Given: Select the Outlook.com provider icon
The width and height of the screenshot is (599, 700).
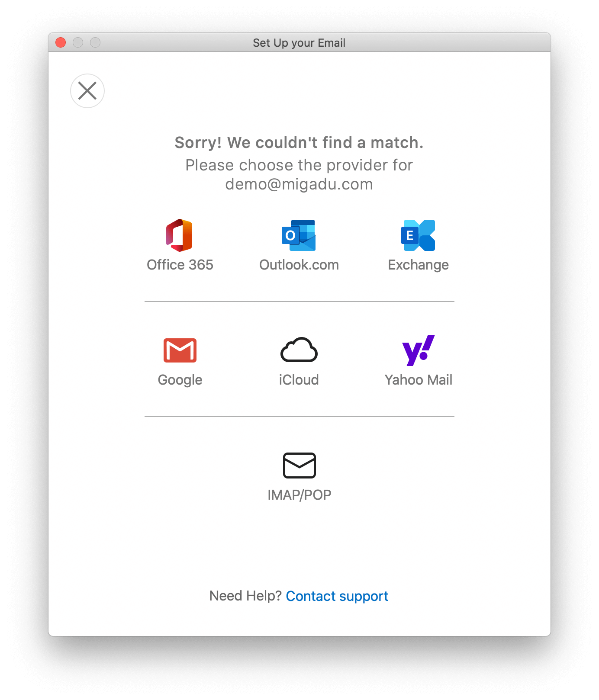Looking at the screenshot, I should tap(299, 235).
